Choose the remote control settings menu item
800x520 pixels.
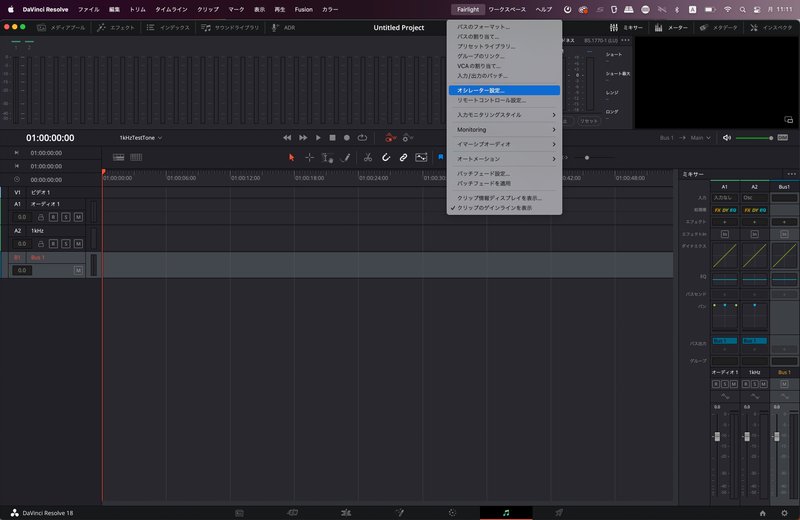click(504, 101)
